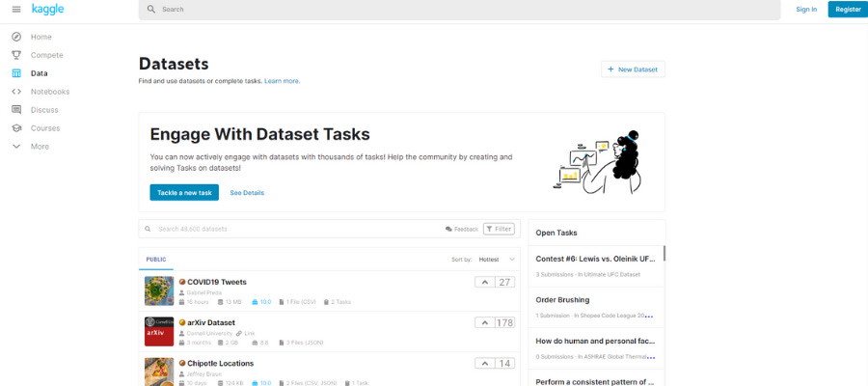Click the medal icon beside arXiv Dataset
The width and height of the screenshot is (868, 386).
pyautogui.click(x=182, y=322)
